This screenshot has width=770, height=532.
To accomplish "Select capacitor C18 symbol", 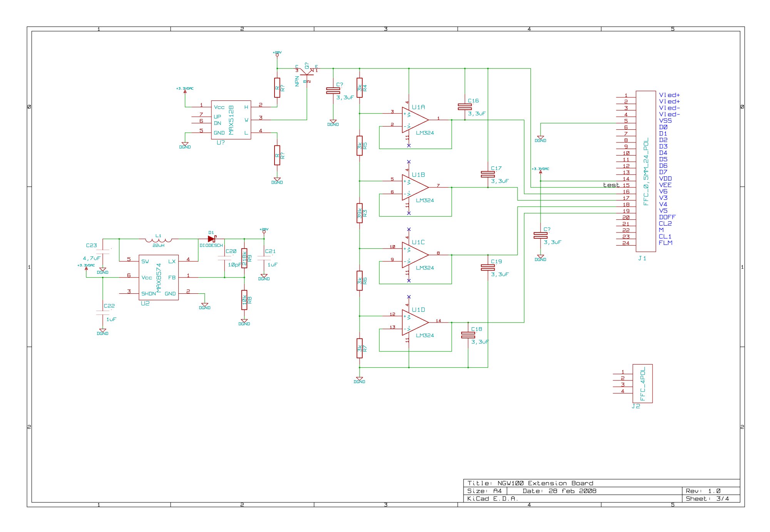I will click(468, 335).
